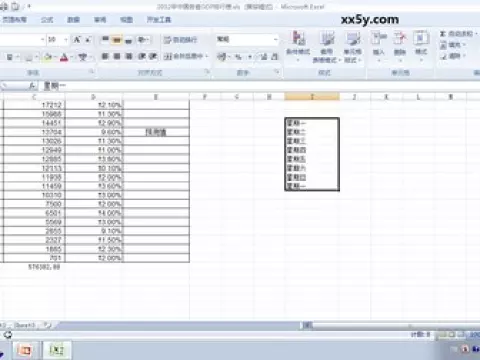
Task: Toggle middle vertical alignment button
Action: tap(117, 40)
